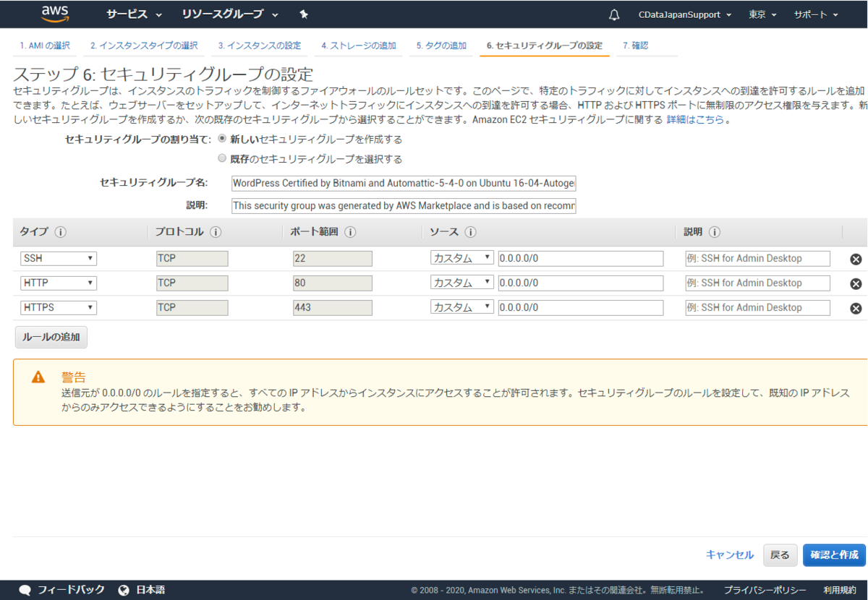Remove the SSH rule with the X icon
Screen dimensions: 868x600
[856, 258]
